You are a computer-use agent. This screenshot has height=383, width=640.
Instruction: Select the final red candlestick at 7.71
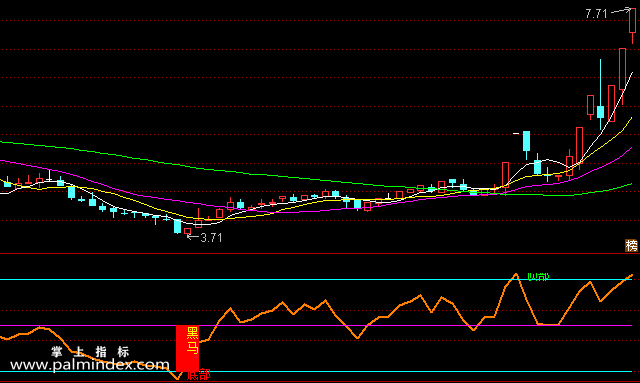632,26
